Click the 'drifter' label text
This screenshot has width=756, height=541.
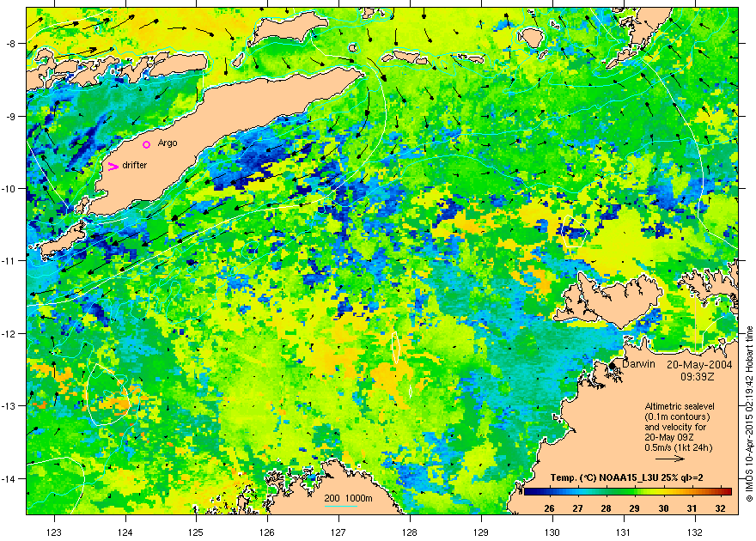[135, 165]
